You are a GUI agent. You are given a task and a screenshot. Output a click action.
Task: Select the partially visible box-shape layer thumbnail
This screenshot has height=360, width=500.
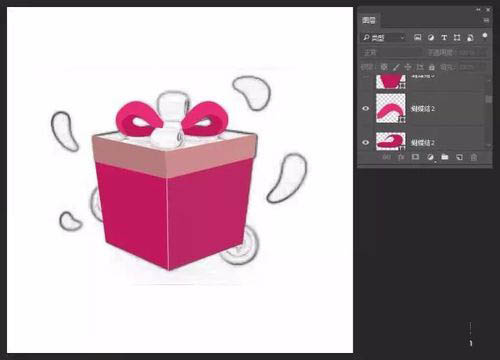pyautogui.click(x=391, y=82)
